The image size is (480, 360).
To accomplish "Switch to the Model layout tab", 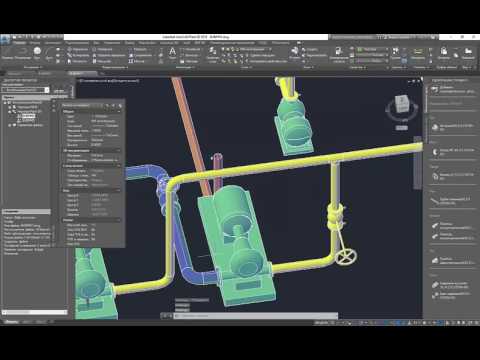I will coord(12,322).
